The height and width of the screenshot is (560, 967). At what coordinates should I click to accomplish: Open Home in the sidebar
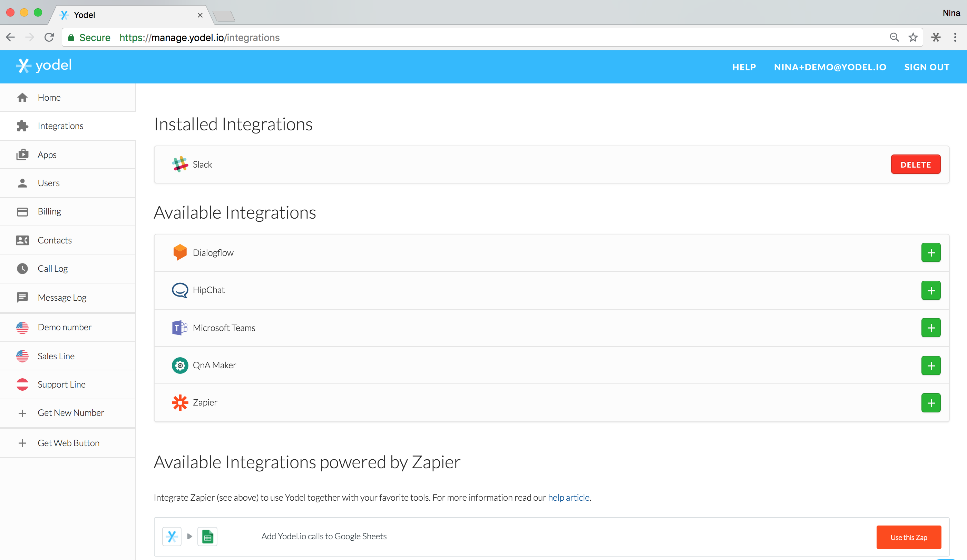tap(68, 98)
